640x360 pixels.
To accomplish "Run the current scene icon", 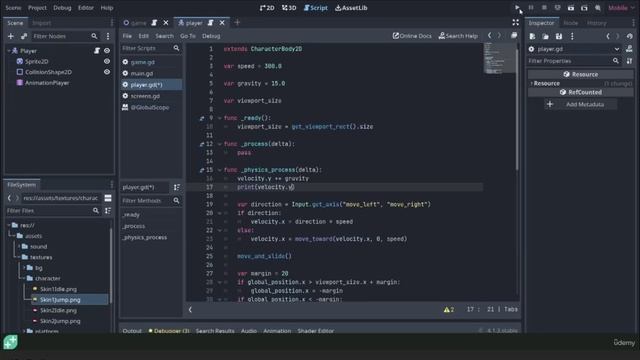I will click(x=571, y=7).
